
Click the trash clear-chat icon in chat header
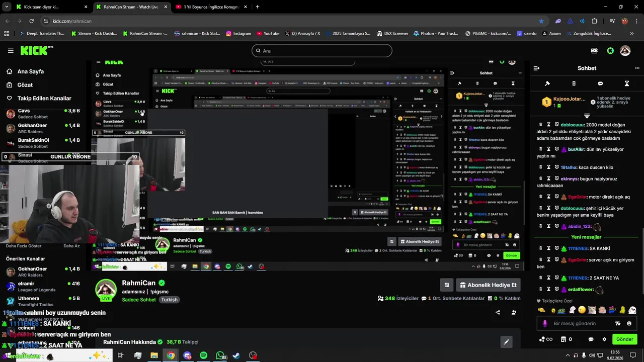tap(574, 83)
